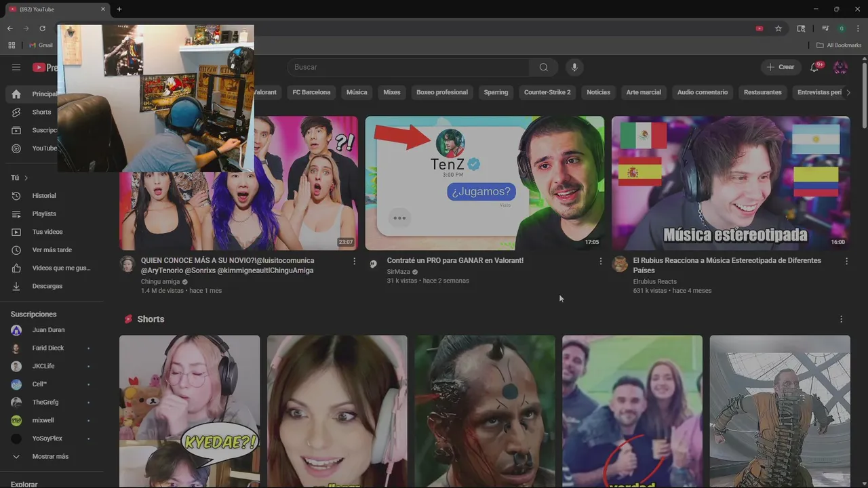Expand Mostrar más subscriptions
This screenshot has width=868, height=488.
coord(52,457)
